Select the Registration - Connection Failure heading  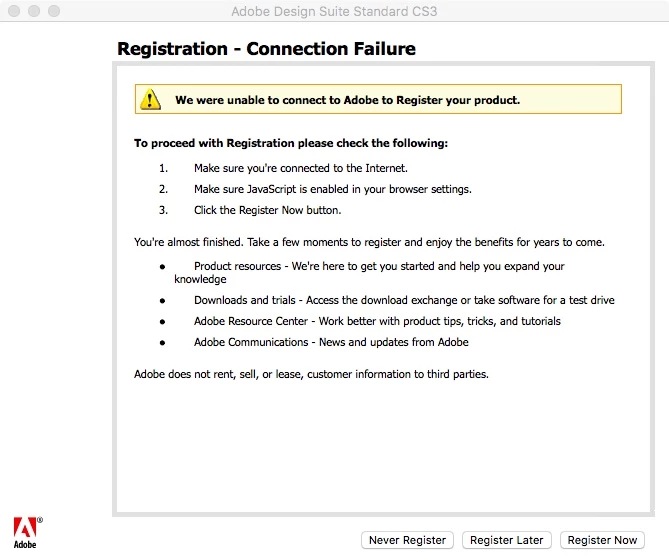pos(266,49)
